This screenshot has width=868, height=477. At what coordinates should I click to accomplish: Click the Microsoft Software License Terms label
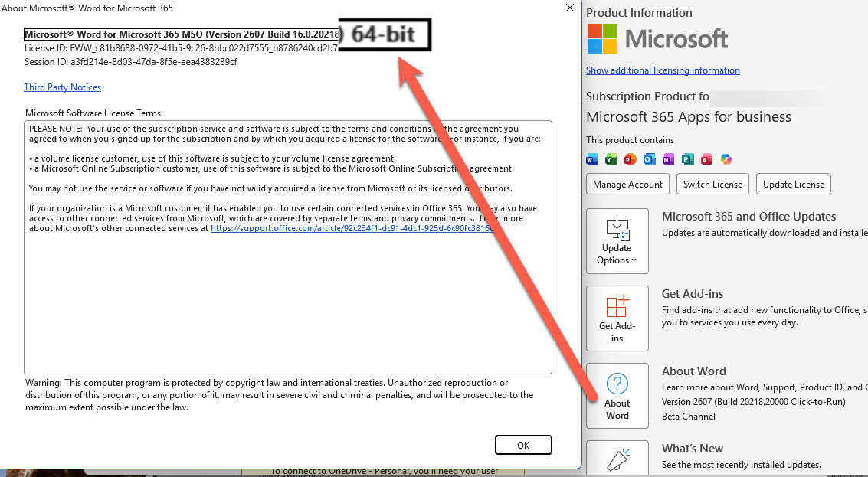(x=93, y=113)
